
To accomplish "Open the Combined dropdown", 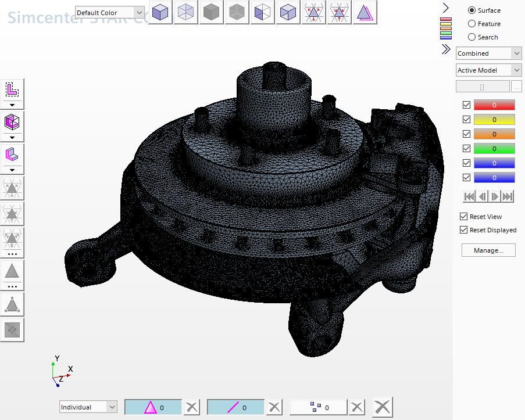I will [x=488, y=53].
